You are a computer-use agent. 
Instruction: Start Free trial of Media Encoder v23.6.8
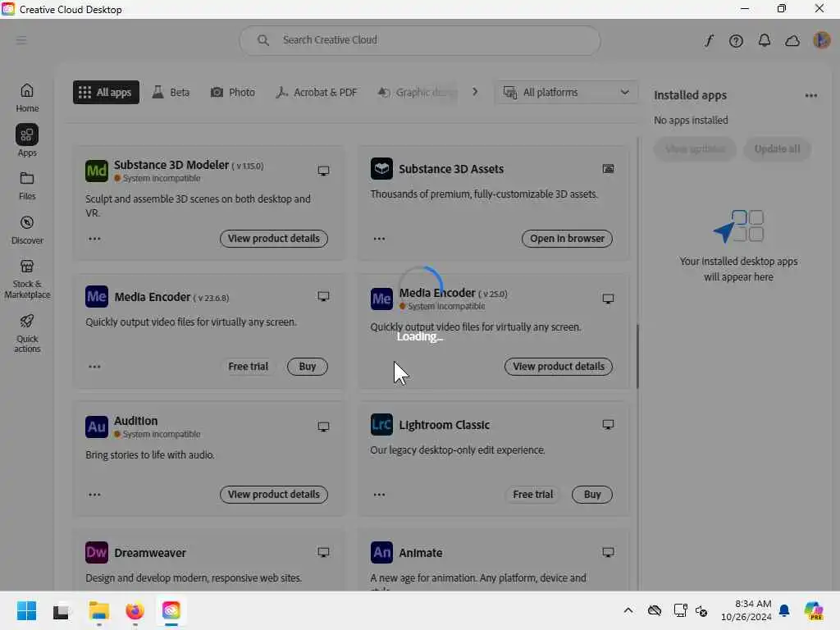pos(248,367)
